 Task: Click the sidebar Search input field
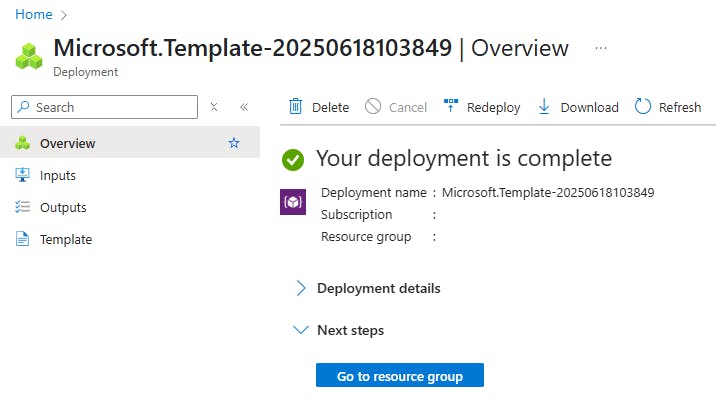104,107
